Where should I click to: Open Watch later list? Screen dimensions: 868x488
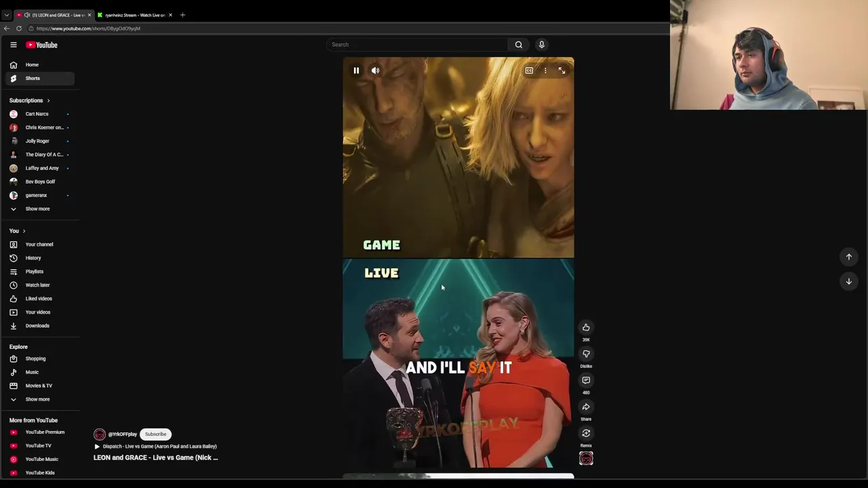click(40, 285)
